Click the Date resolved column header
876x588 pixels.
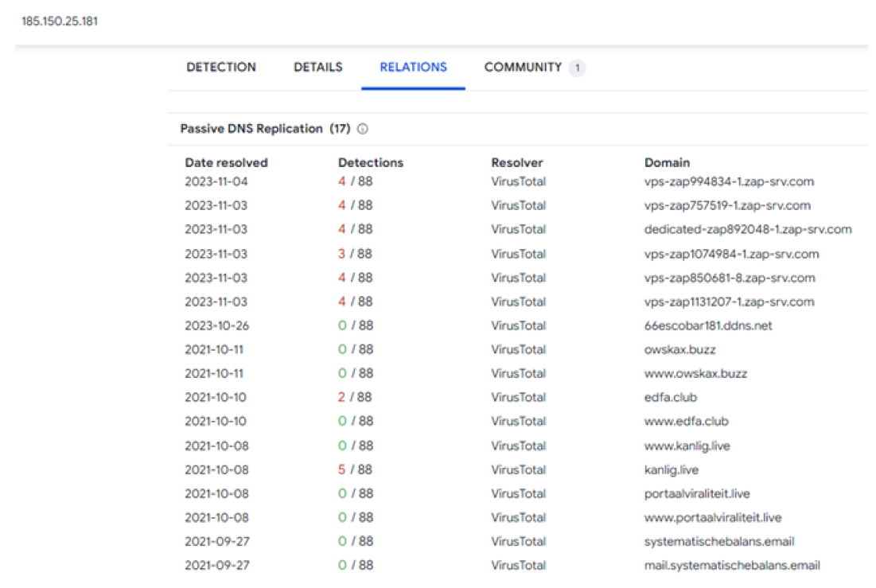pyautogui.click(x=226, y=162)
